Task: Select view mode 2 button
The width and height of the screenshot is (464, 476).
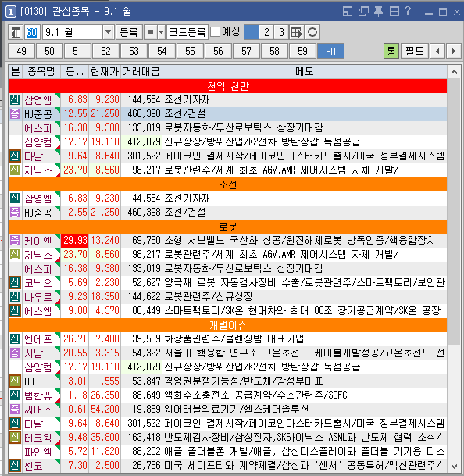Action: [266, 32]
